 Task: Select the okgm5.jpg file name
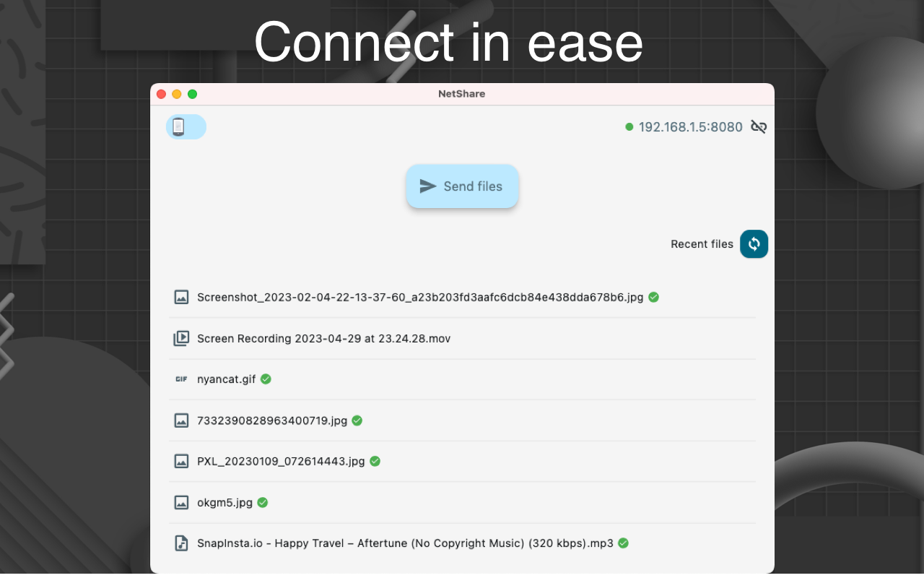(x=225, y=503)
